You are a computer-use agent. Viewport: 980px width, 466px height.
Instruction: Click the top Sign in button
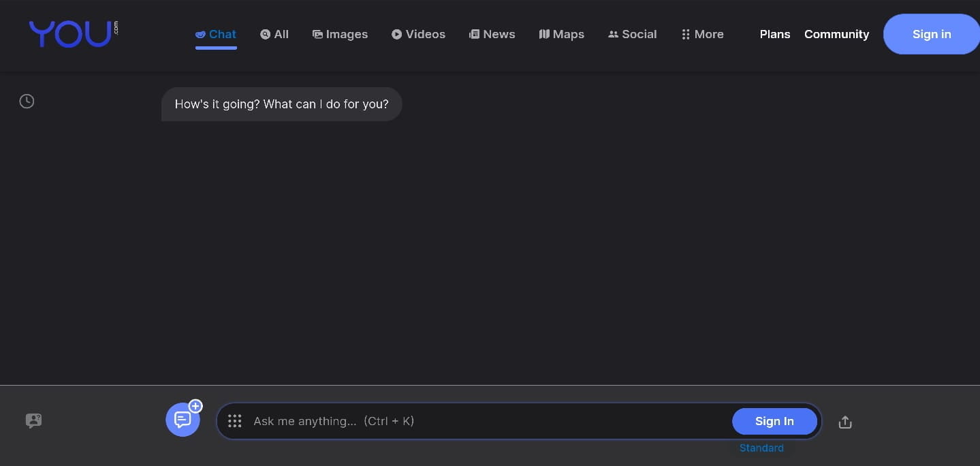(x=932, y=34)
